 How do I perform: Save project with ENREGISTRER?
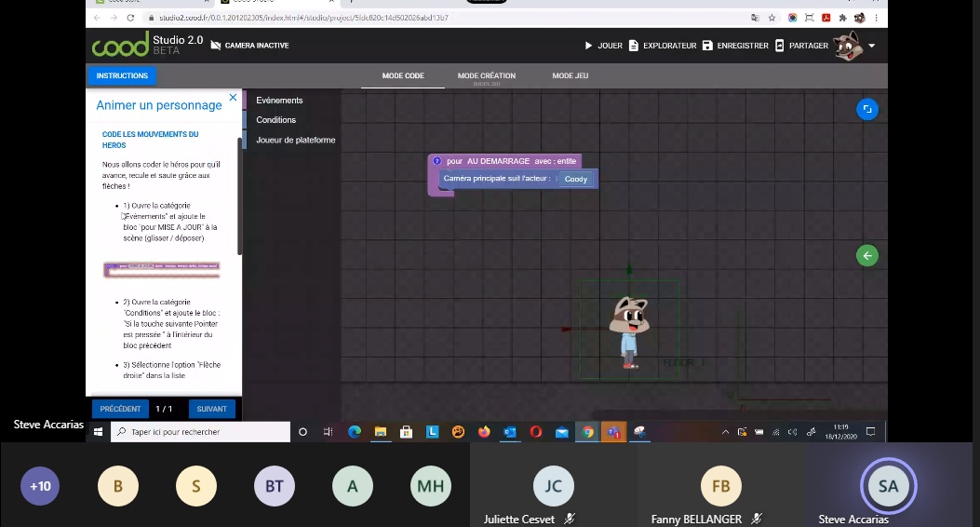coord(735,46)
